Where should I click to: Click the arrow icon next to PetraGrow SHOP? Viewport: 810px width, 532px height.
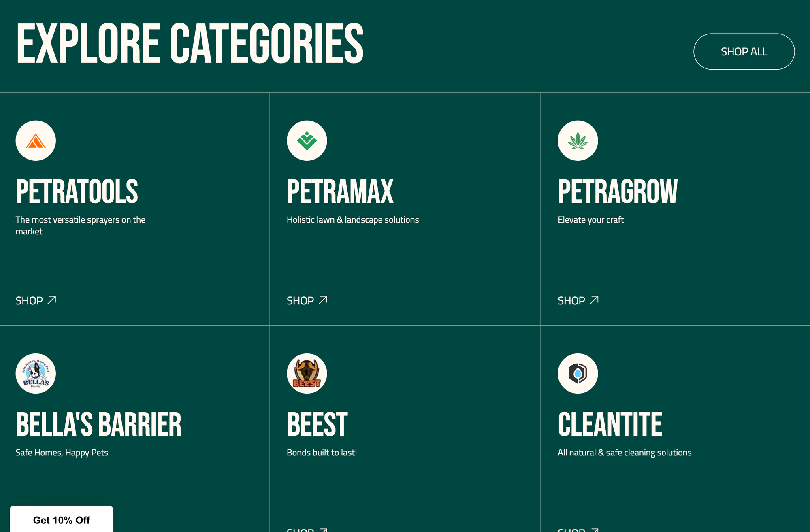[x=594, y=300]
